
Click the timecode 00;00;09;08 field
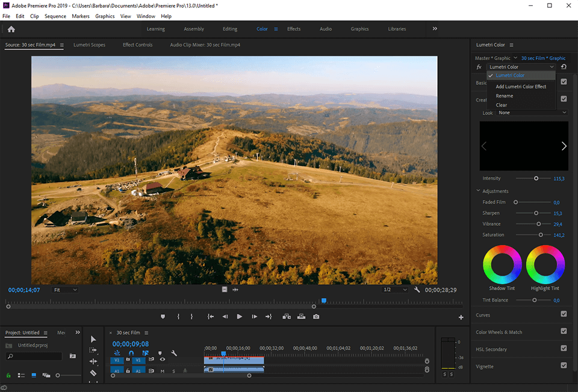click(x=130, y=343)
